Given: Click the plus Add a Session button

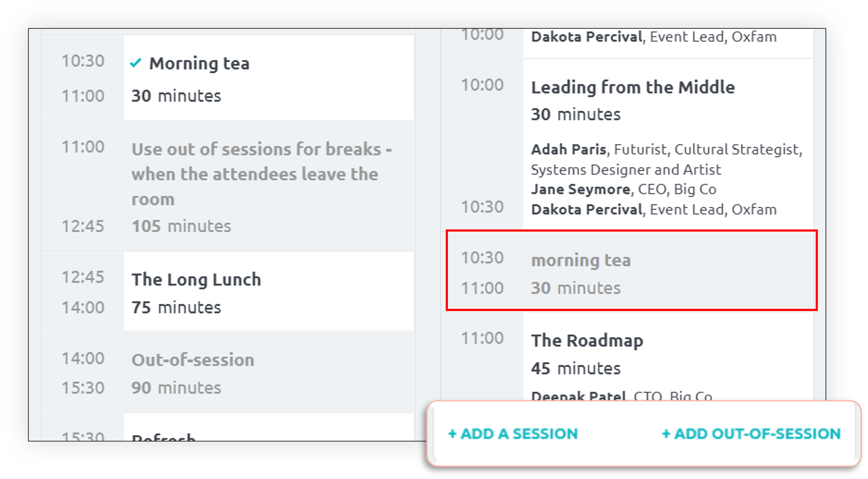Looking at the screenshot, I should [x=512, y=433].
